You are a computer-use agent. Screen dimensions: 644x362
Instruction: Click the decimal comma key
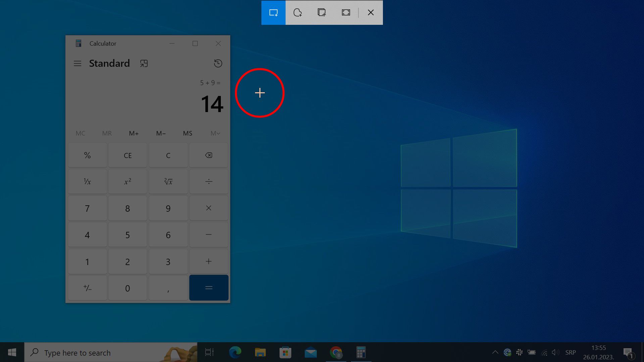pyautogui.click(x=168, y=288)
